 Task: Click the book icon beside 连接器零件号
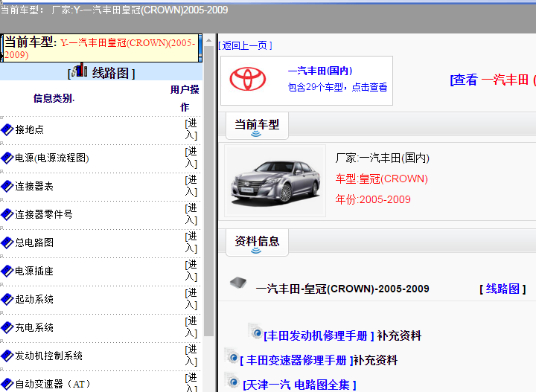(7, 214)
